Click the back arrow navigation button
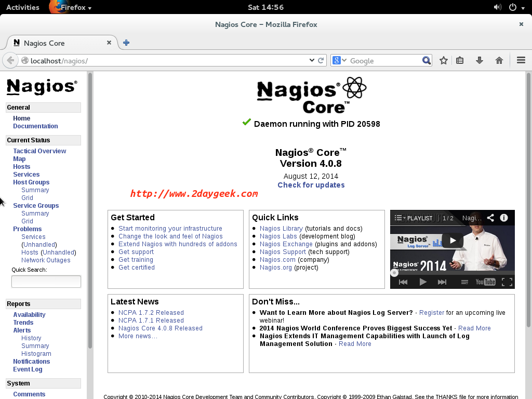 tap(10, 60)
